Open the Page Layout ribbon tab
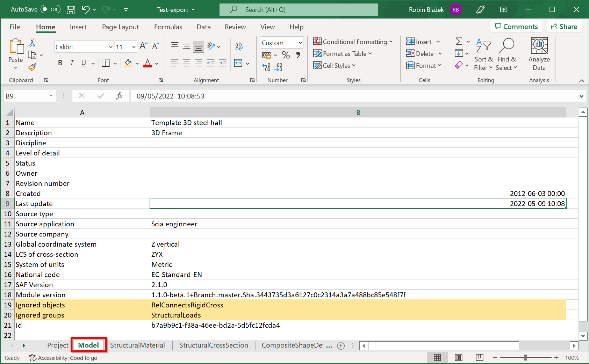 click(120, 27)
